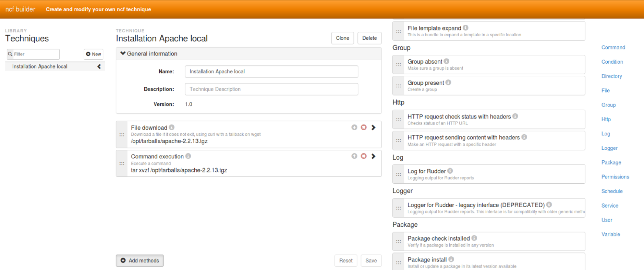
Task: Jump to the Directory category
Action: pos(611,76)
